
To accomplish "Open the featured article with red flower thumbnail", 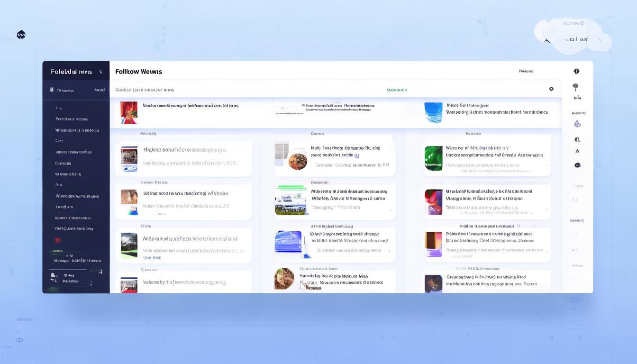I will click(129, 112).
